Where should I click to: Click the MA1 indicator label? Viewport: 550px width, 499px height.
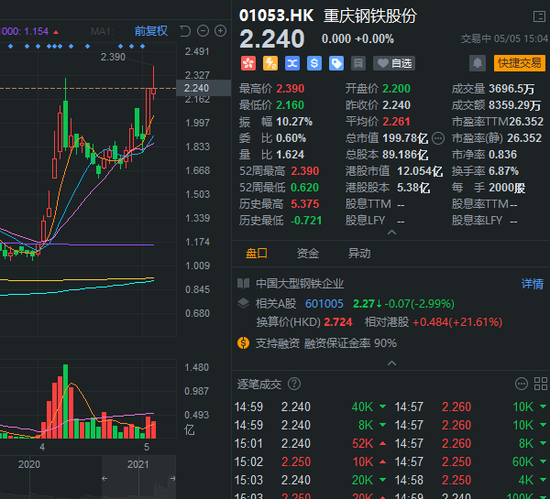point(102,32)
